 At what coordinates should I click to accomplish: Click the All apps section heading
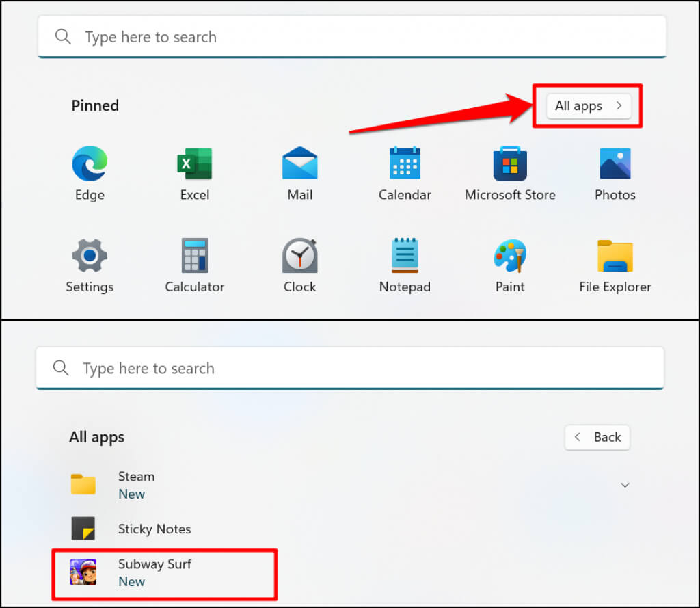point(97,437)
